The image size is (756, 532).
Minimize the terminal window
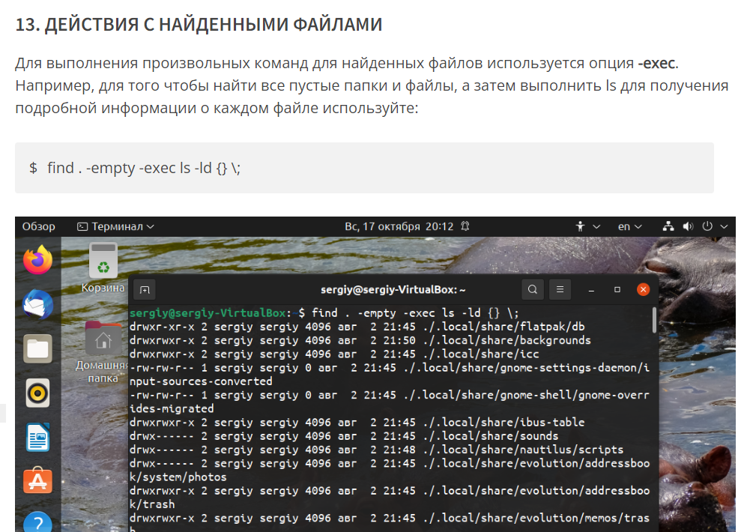click(x=592, y=290)
